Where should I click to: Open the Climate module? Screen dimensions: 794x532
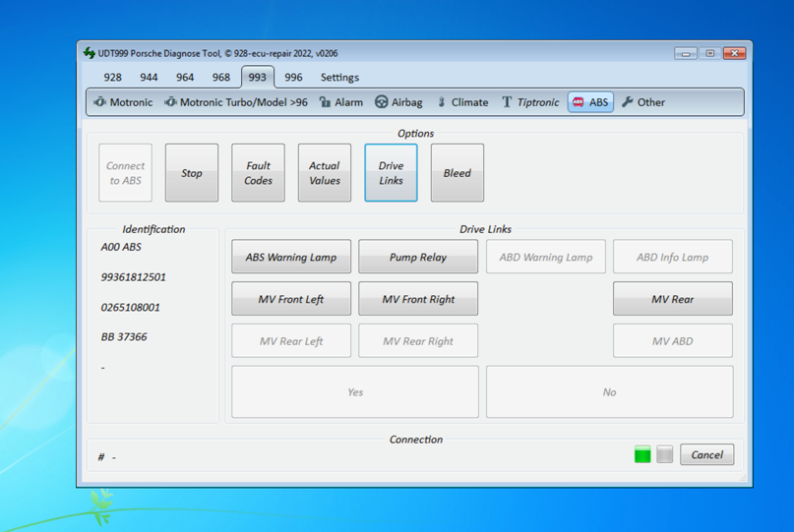(461, 102)
